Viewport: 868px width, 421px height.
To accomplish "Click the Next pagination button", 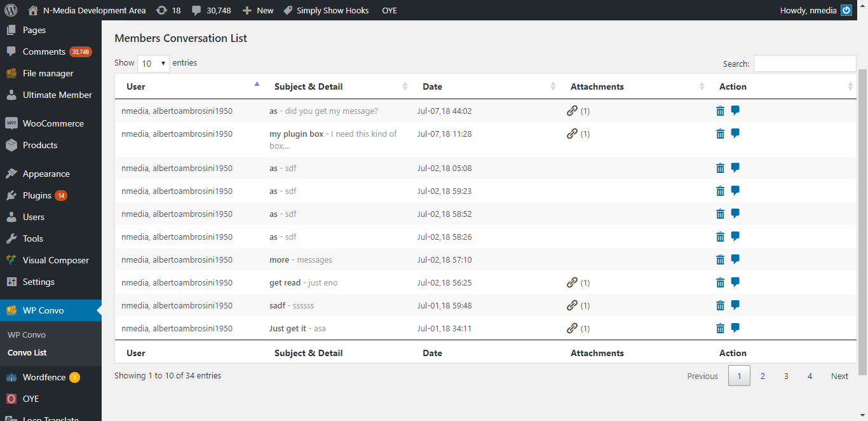I will click(x=839, y=376).
